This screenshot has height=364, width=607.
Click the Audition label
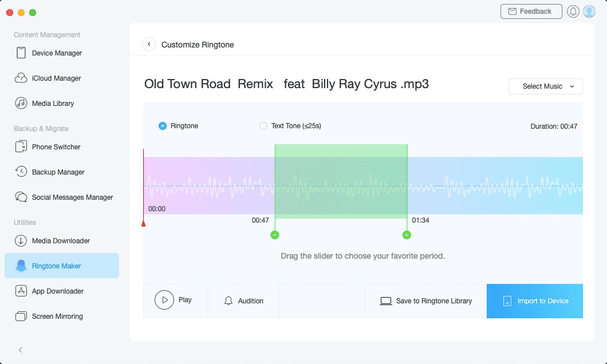[x=250, y=301]
